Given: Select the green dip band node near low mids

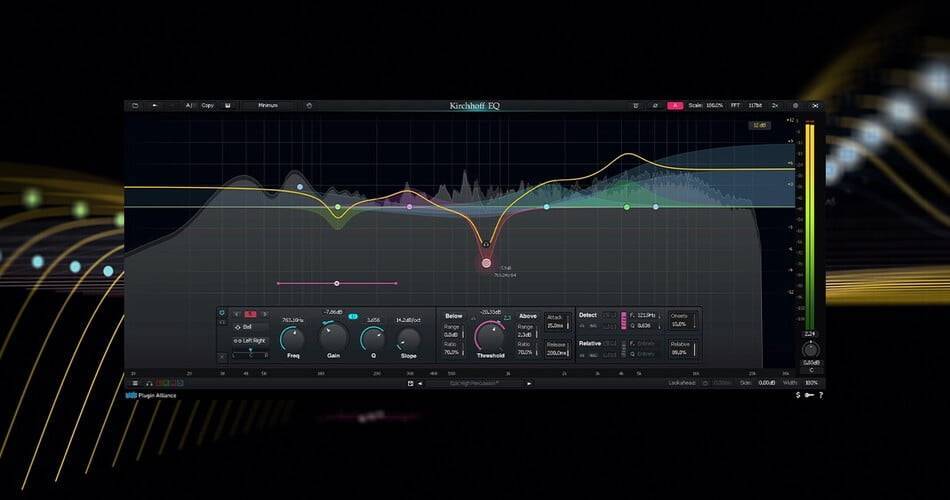Looking at the screenshot, I should tap(337, 207).
